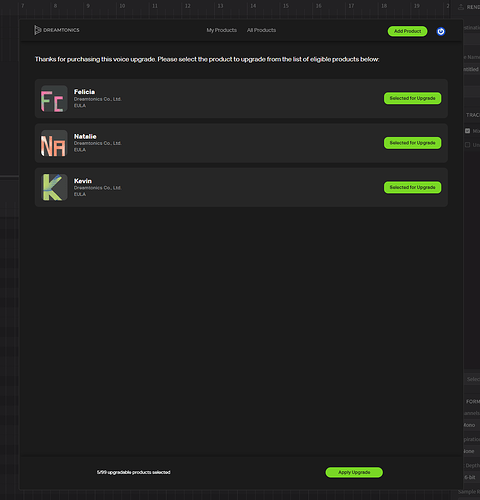Open the All Products tab
Screen dimensions: 480x500
click(x=261, y=30)
